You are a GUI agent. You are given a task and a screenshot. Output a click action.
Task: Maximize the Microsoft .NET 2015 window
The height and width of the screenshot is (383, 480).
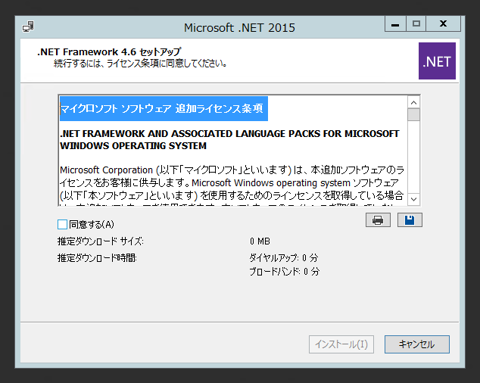point(416,24)
